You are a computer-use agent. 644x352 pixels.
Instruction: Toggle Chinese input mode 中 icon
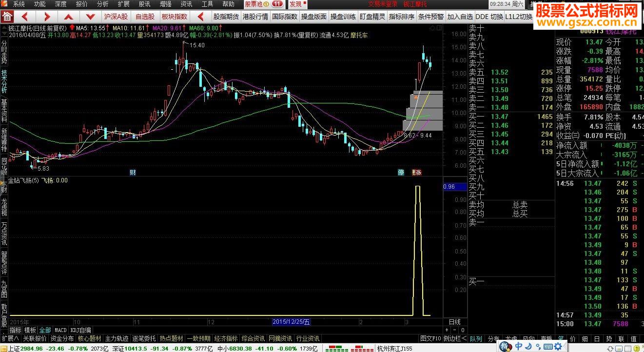click(x=519, y=346)
